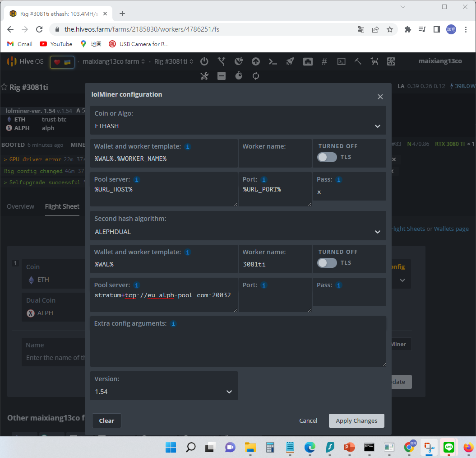The width and height of the screenshot is (476, 458).
Task: Open the overclocking gauge icon
Action: (239, 61)
